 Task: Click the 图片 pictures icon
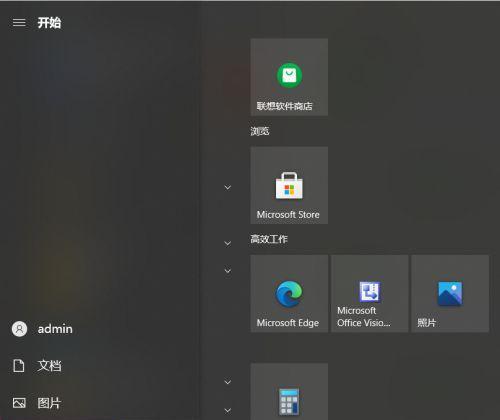click(19, 403)
